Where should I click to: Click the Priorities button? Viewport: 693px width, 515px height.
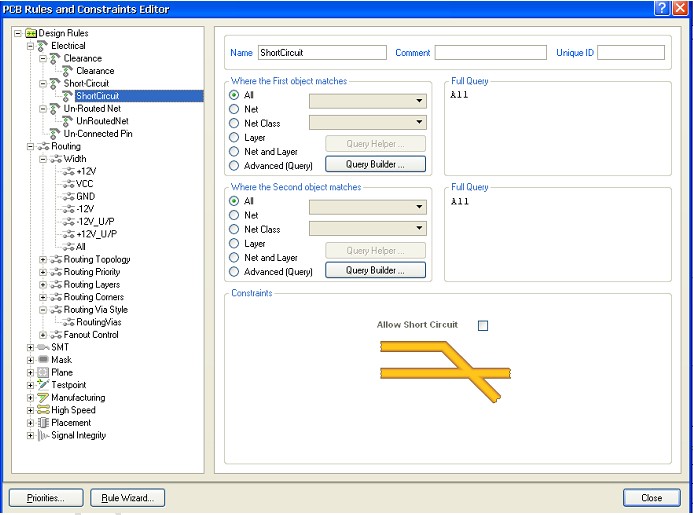pos(45,497)
